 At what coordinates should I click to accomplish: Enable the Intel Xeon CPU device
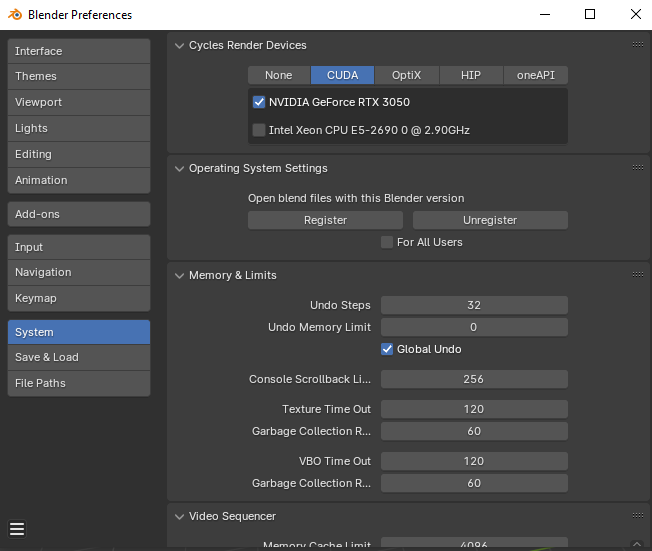(260, 130)
